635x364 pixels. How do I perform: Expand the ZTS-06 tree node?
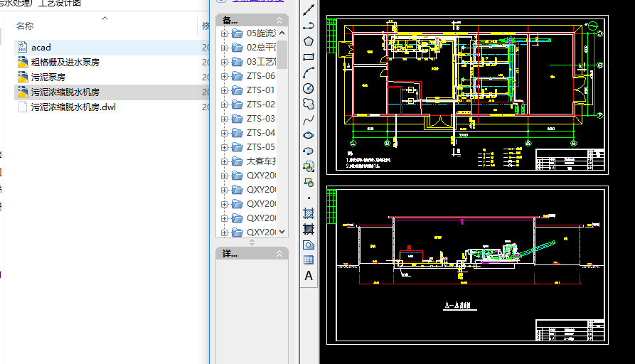click(x=225, y=76)
